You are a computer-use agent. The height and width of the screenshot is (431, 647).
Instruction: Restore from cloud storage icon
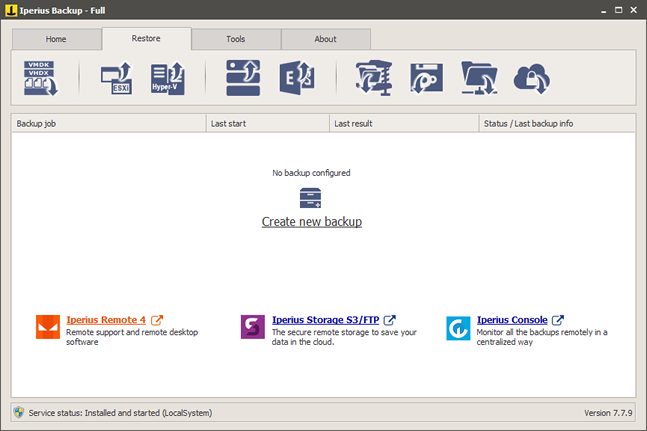531,78
